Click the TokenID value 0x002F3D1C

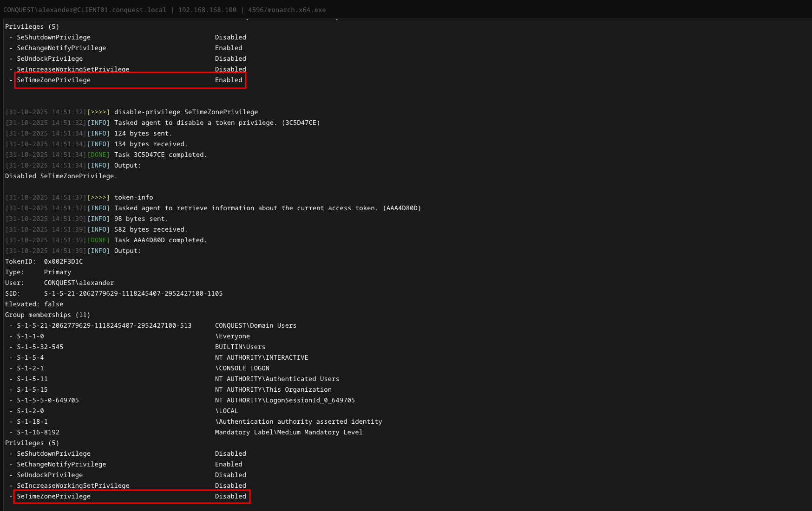click(63, 261)
